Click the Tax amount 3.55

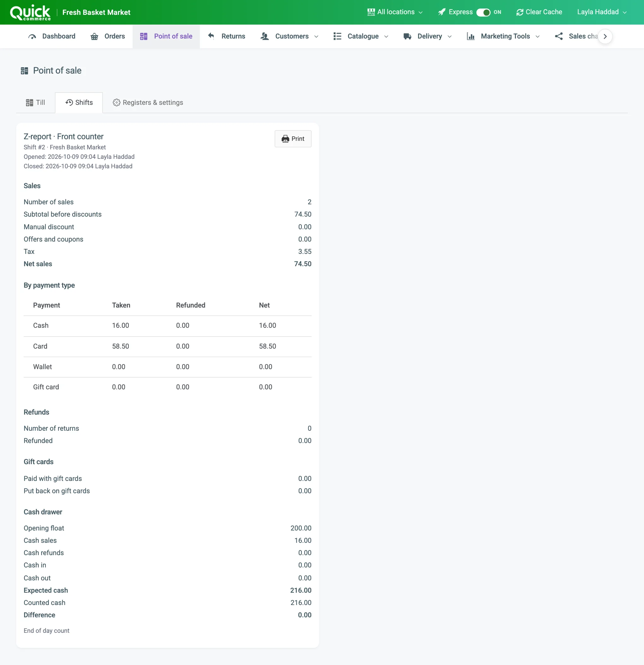[305, 252]
